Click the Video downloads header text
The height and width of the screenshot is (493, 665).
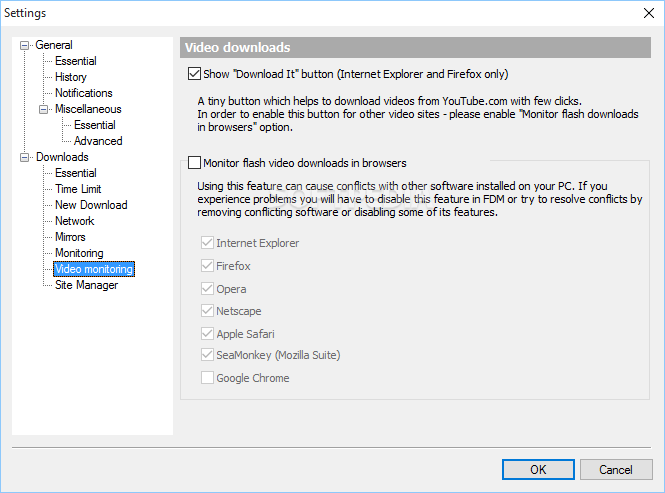tap(238, 48)
